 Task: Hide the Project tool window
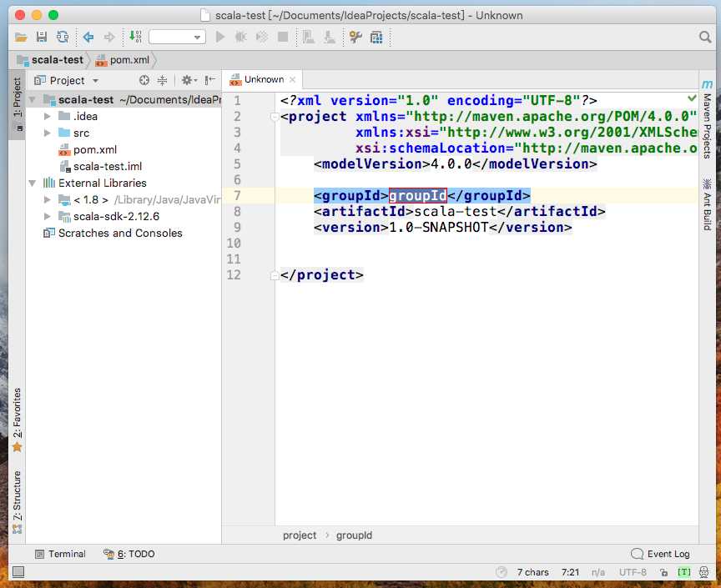click(x=210, y=80)
